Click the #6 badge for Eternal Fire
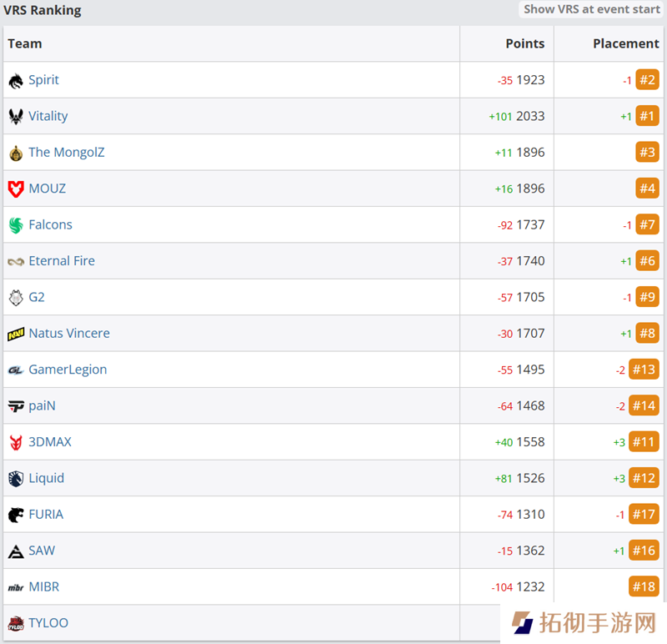This screenshot has width=667, height=644. tap(647, 260)
